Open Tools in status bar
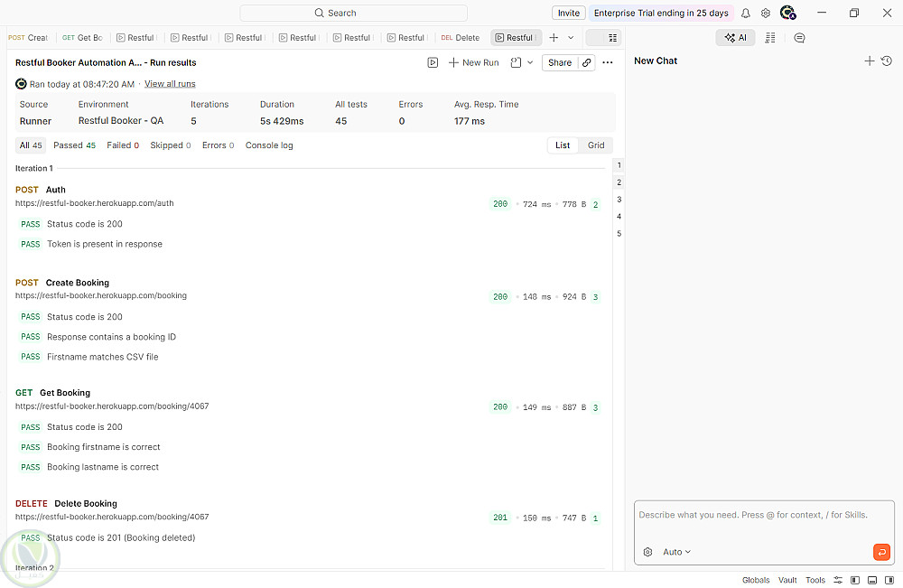This screenshot has height=588, width=903. [x=815, y=580]
